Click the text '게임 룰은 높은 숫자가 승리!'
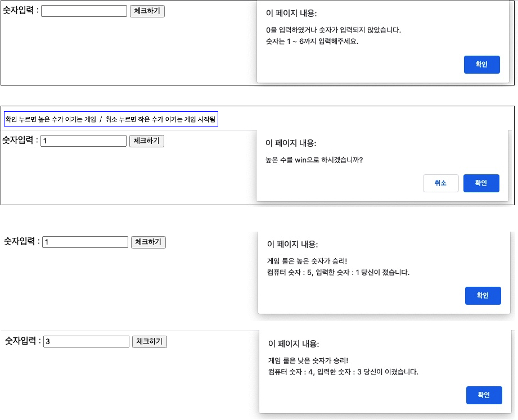The width and height of the screenshot is (518, 420). coord(307,261)
